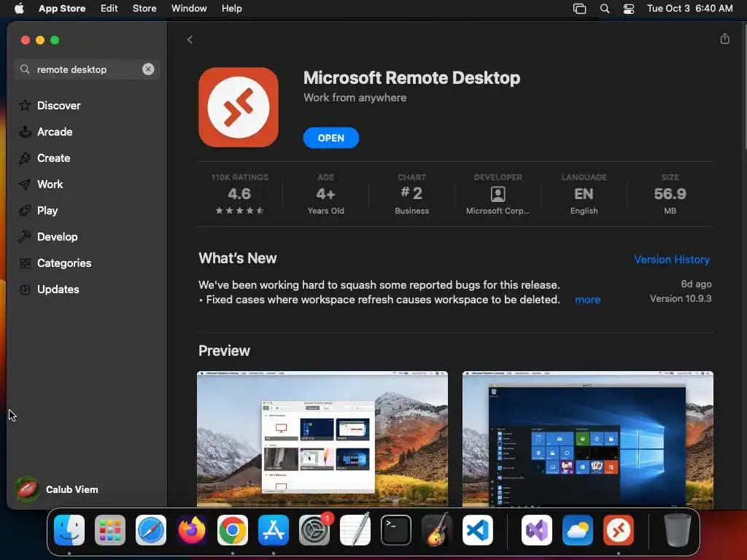Click the Stage Manager menu bar icon
Viewport: 747px width, 560px height.
[579, 9]
